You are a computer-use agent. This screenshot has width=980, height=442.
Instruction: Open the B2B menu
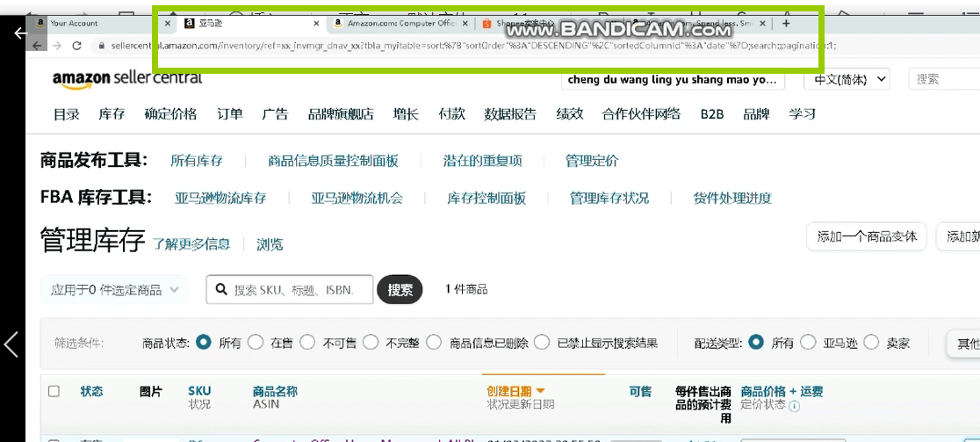click(x=712, y=114)
